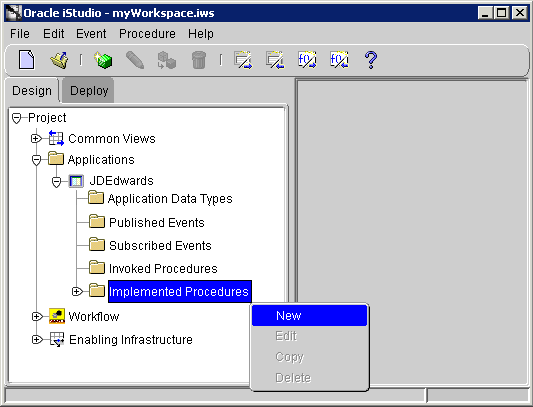This screenshot has height=407, width=533.
Task: Open the Event menu
Action: tap(91, 34)
